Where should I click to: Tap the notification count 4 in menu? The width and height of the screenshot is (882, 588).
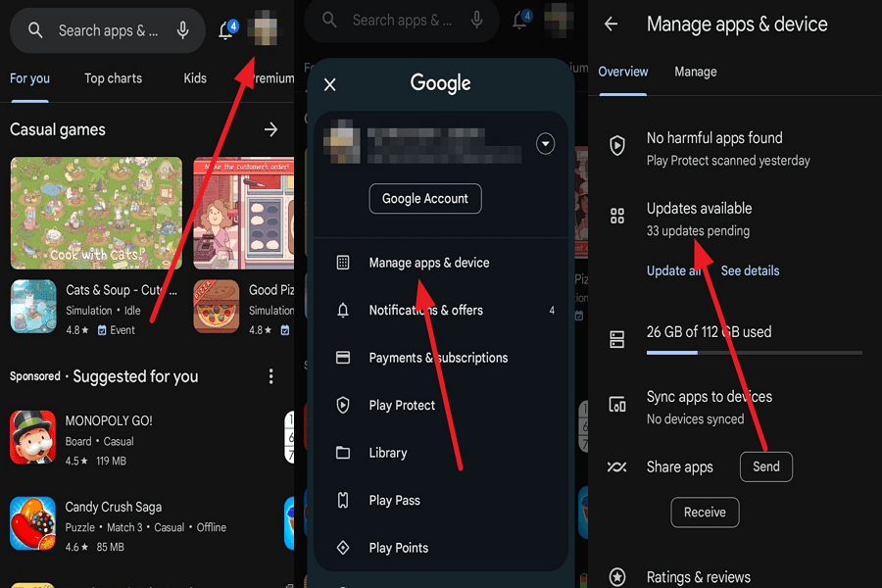click(552, 310)
